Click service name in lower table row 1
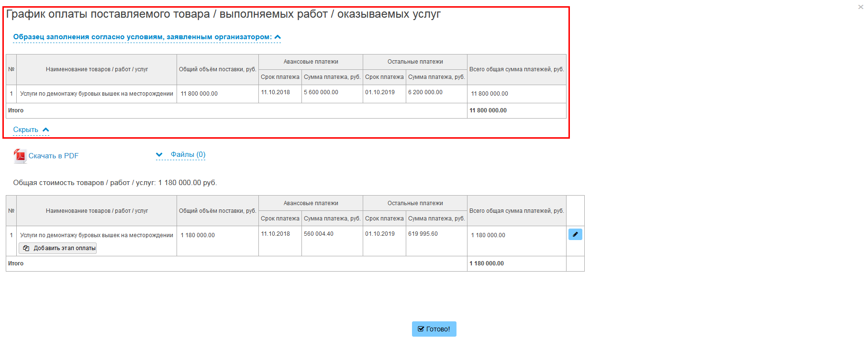The image size is (868, 351). tap(97, 235)
